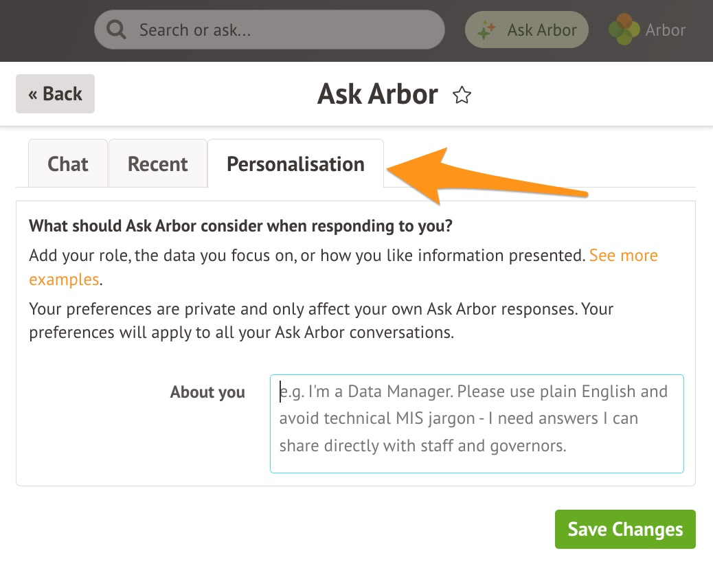The image size is (713, 588).
Task: Favourite this page with the star icon
Action: (462, 95)
